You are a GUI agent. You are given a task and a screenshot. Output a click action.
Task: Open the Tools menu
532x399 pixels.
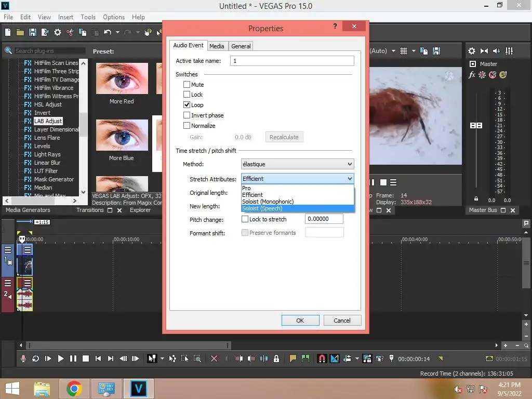click(x=88, y=17)
